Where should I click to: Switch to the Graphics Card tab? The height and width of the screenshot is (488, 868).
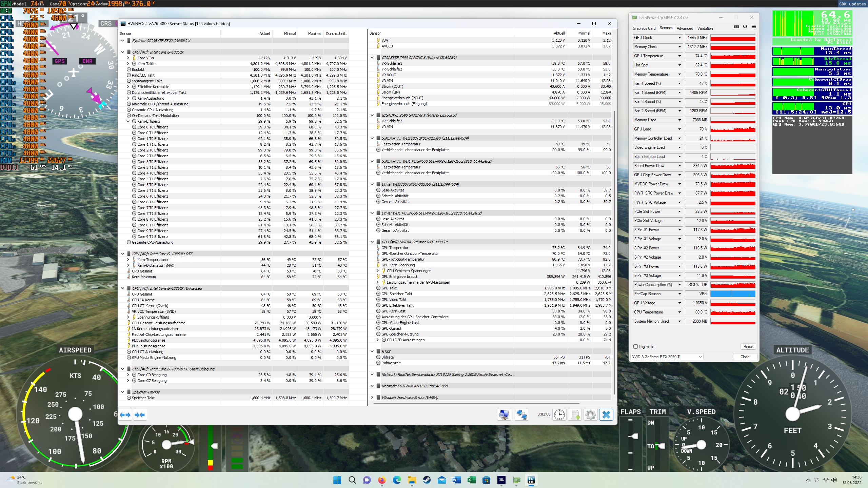[x=644, y=28]
